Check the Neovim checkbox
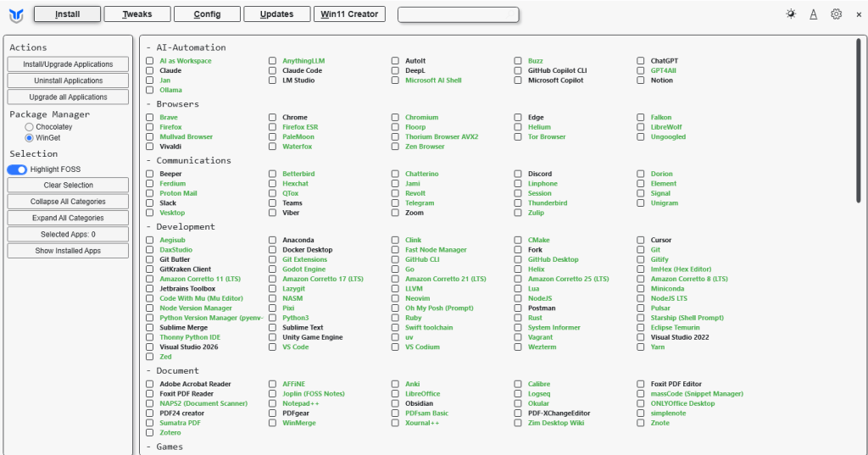 point(395,298)
